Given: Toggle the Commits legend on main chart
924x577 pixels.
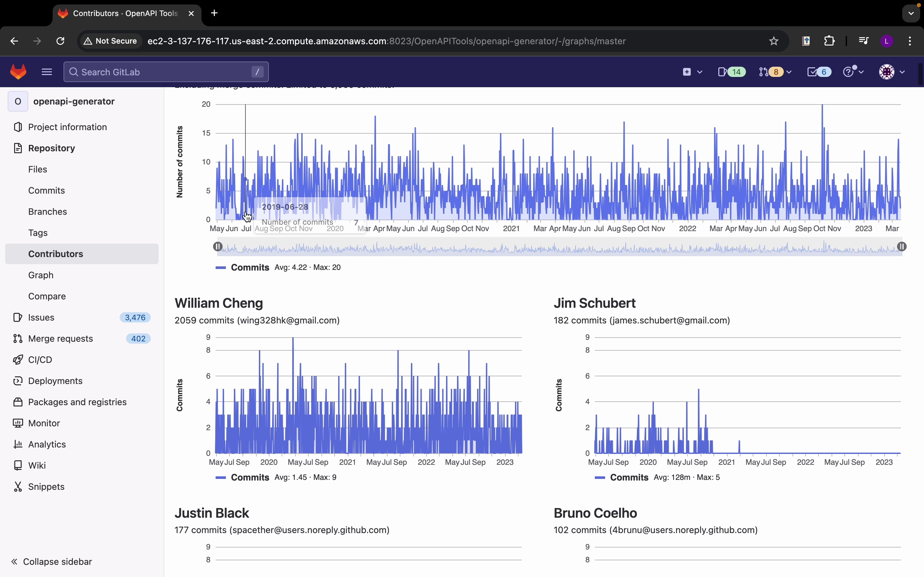Looking at the screenshot, I should point(250,268).
